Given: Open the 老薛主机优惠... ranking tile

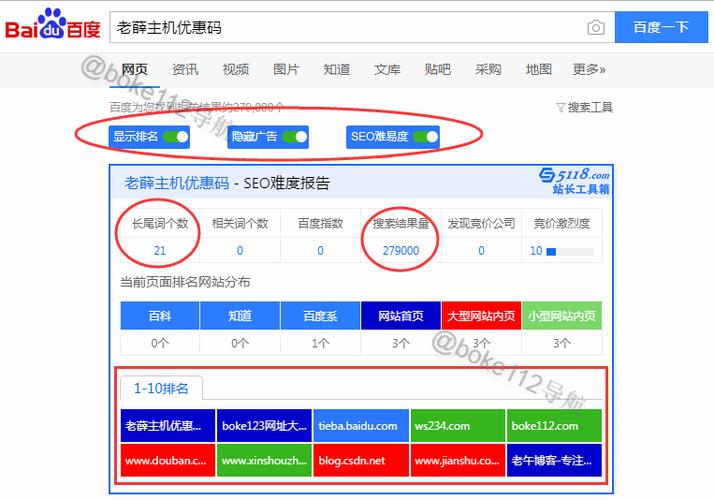Looking at the screenshot, I should 168,426.
